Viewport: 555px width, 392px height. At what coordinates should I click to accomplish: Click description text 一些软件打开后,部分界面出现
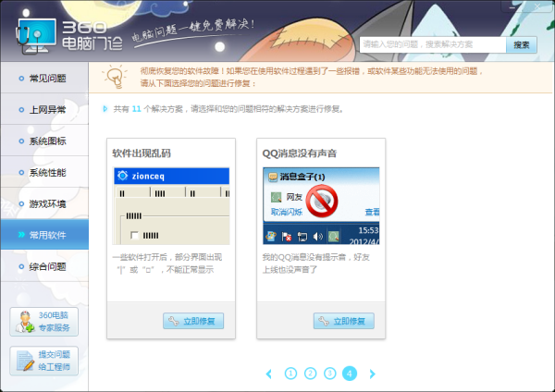[167, 257]
